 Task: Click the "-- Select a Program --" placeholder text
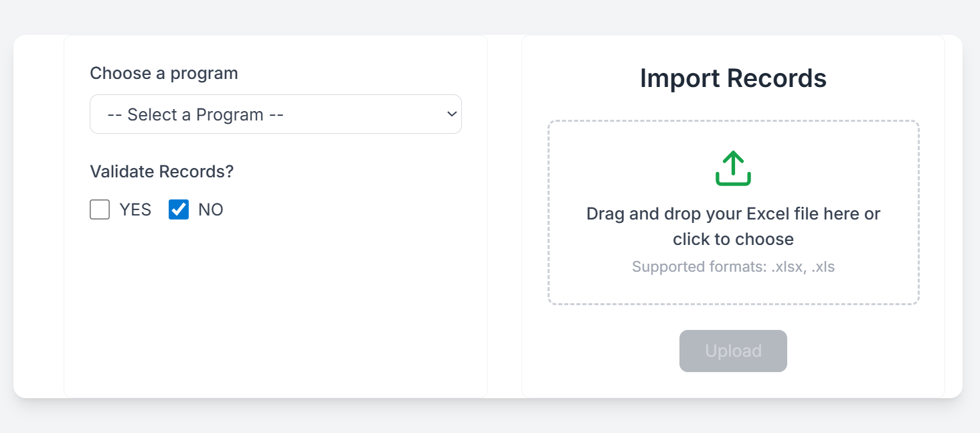[x=195, y=115]
